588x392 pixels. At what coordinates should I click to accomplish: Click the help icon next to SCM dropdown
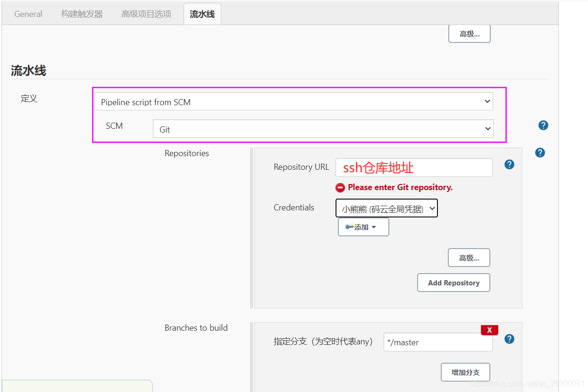click(543, 125)
